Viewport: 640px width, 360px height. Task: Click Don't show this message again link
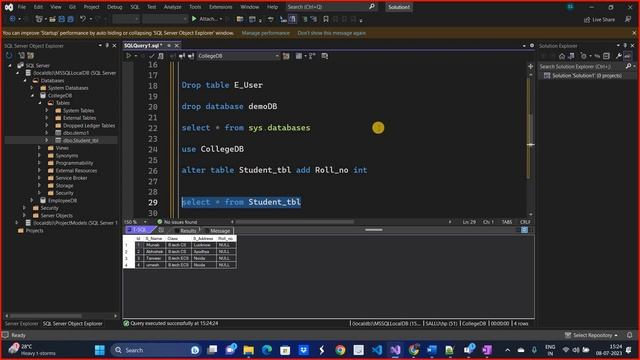332,33
